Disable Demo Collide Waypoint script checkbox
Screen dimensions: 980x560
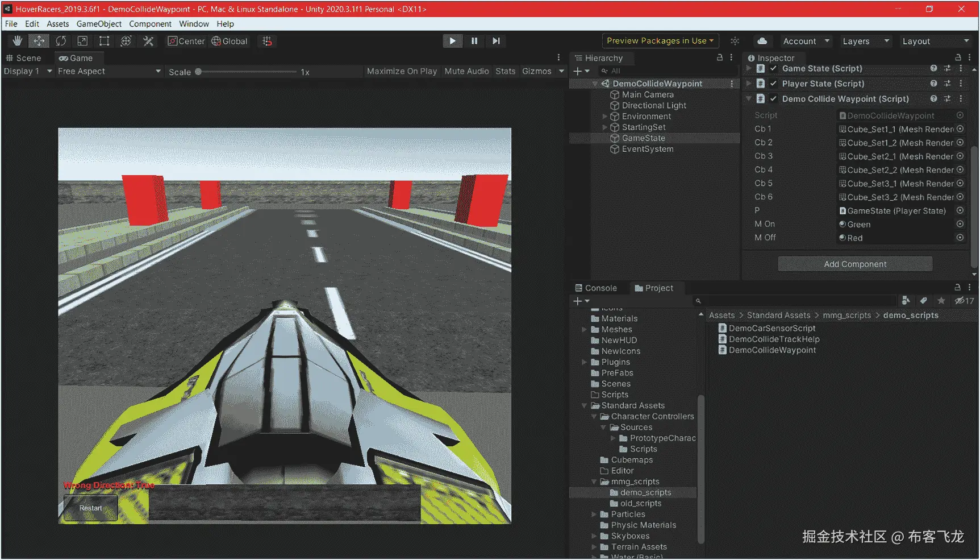773,99
